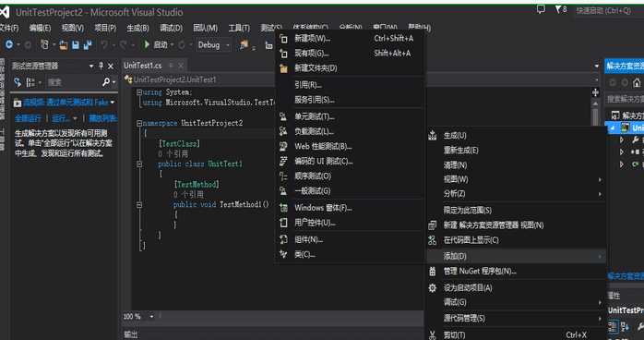
Task: Close the Test Explorer panel
Action: [111, 67]
